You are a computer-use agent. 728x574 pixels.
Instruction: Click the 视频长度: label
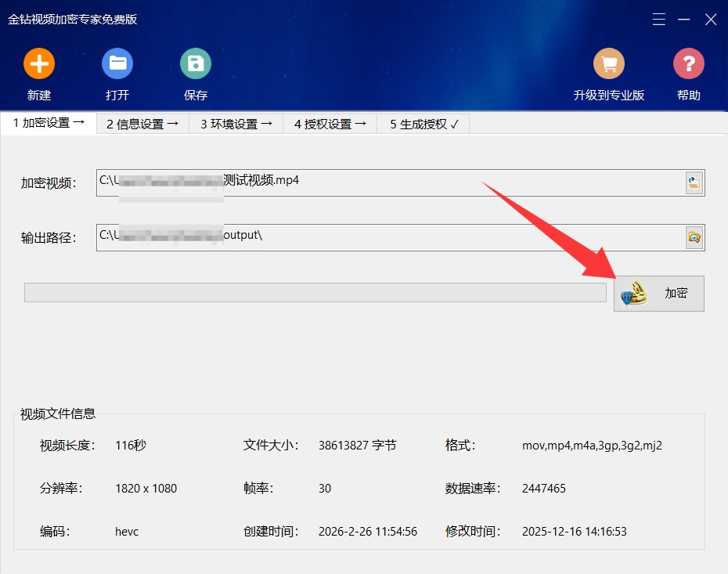pos(67,446)
